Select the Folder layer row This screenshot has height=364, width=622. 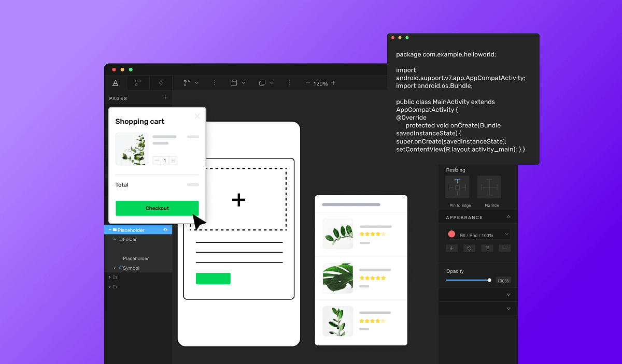click(138, 239)
